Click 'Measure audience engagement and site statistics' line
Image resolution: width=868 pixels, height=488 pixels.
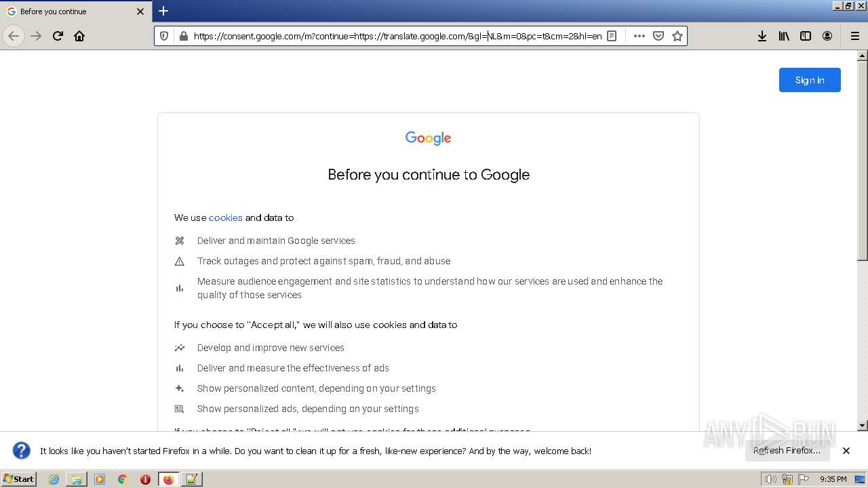(x=430, y=288)
